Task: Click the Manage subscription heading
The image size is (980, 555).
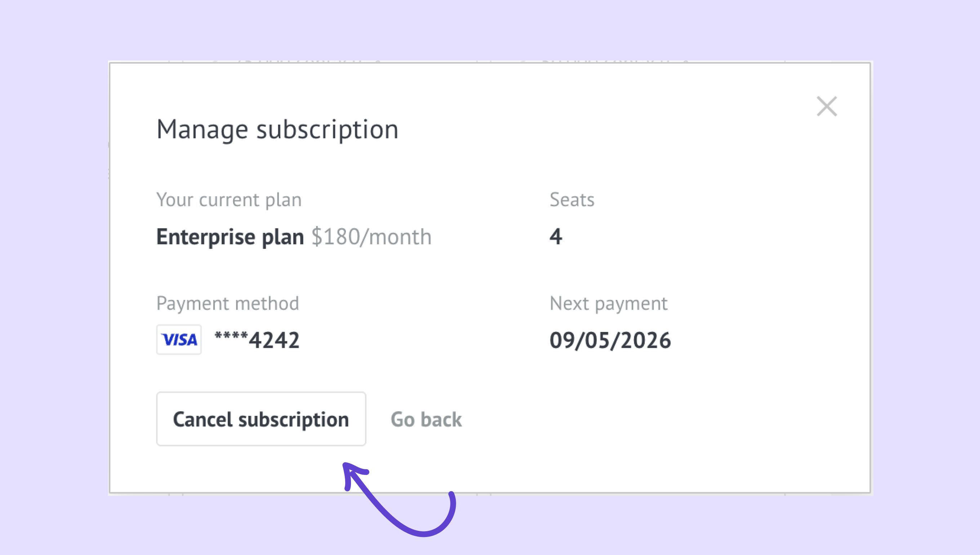Action: [277, 129]
